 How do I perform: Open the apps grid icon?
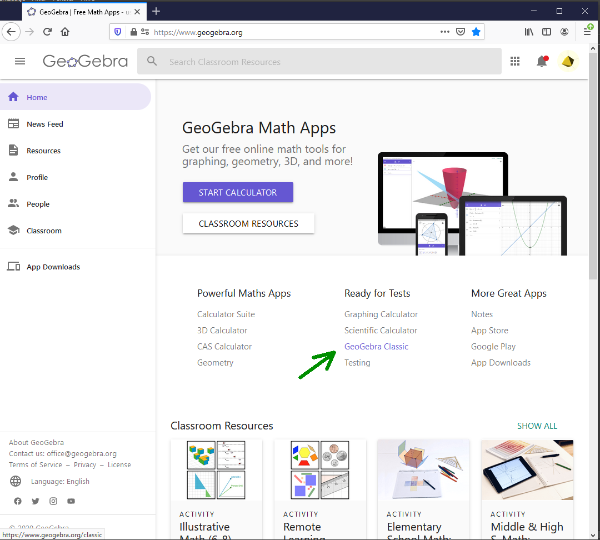(x=515, y=61)
